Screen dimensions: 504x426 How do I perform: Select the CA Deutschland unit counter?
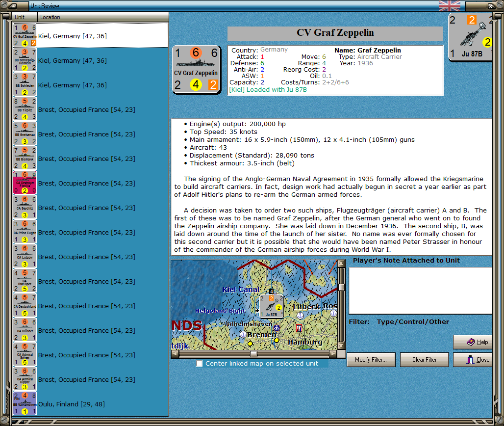click(25, 306)
